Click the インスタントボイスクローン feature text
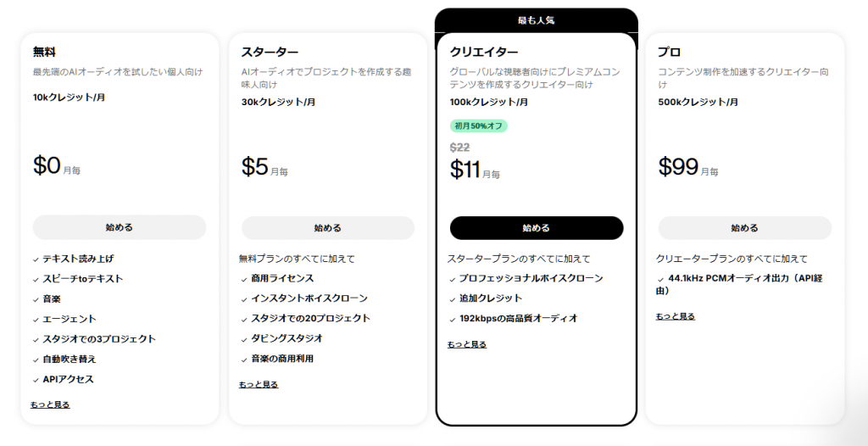Image resolution: width=868 pixels, height=446 pixels. pyautogui.click(x=309, y=298)
